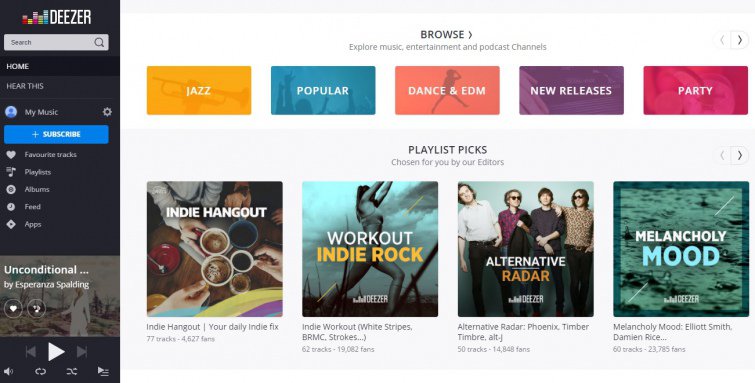
Task: Open the Albums disc icon
Action: (x=11, y=189)
